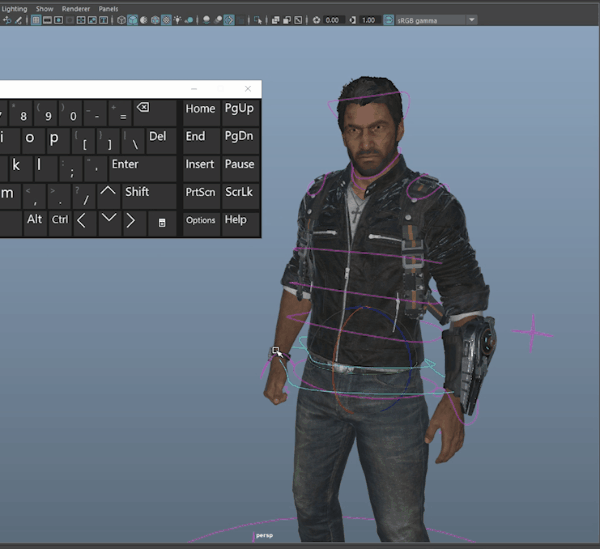Click X-Ray Active Components icon
600x549 pixels.
point(287,20)
